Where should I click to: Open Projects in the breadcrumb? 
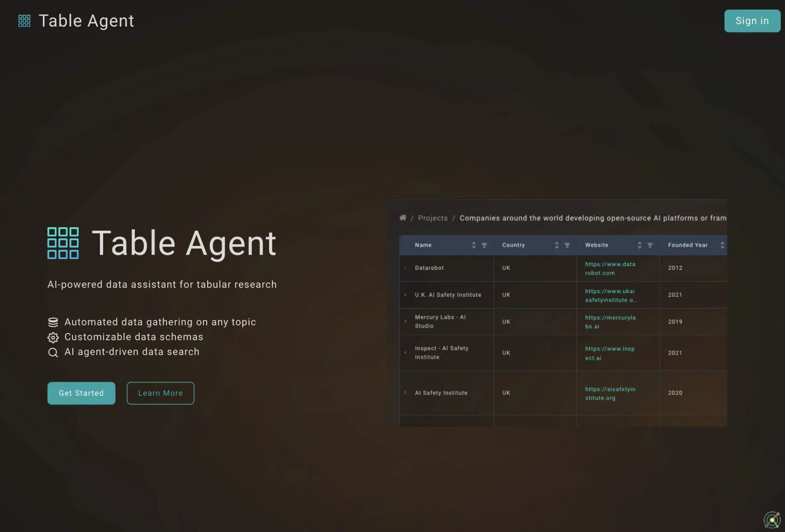pos(433,218)
